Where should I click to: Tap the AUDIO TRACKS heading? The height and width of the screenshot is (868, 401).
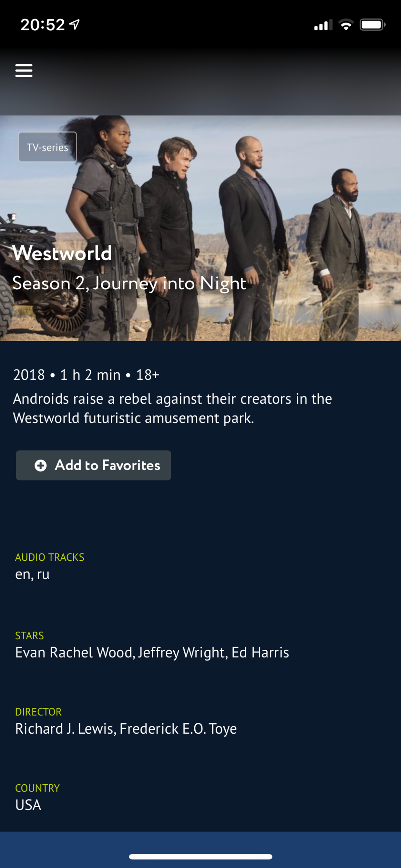click(x=49, y=557)
